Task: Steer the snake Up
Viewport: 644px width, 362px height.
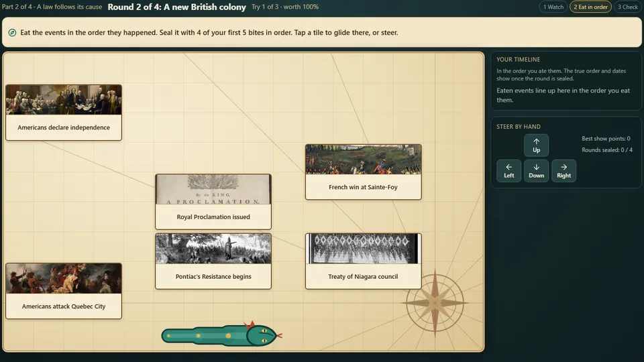Action: 536,145
